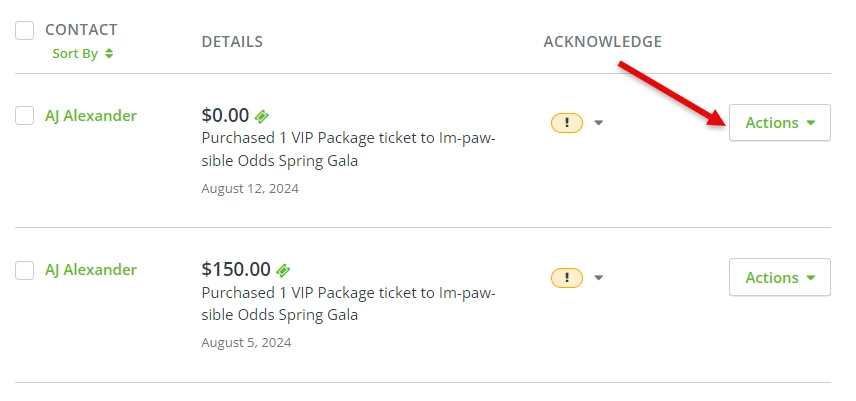
Task: Open AJ Alexander's contact in the $150.00 row
Action: [x=91, y=270]
